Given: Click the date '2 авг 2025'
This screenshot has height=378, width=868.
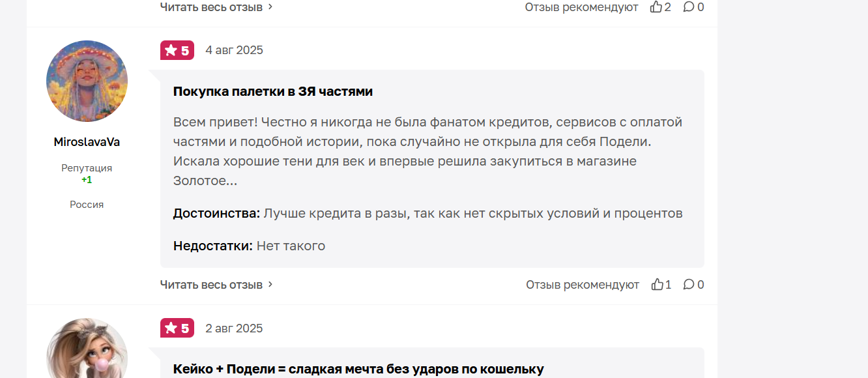Looking at the screenshot, I should [234, 328].
